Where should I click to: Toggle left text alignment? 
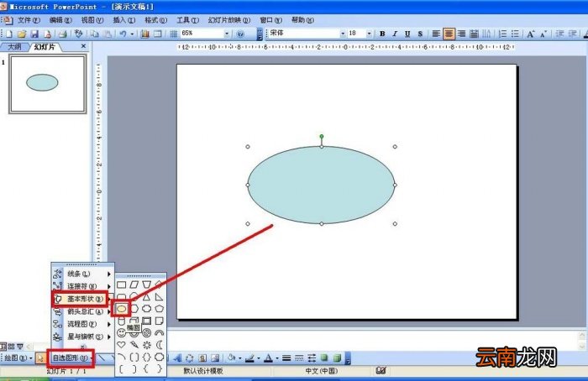click(436, 34)
